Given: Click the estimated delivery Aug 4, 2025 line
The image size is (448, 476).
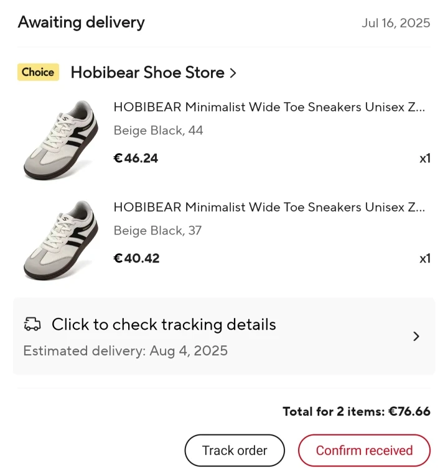Looking at the screenshot, I should click(125, 351).
